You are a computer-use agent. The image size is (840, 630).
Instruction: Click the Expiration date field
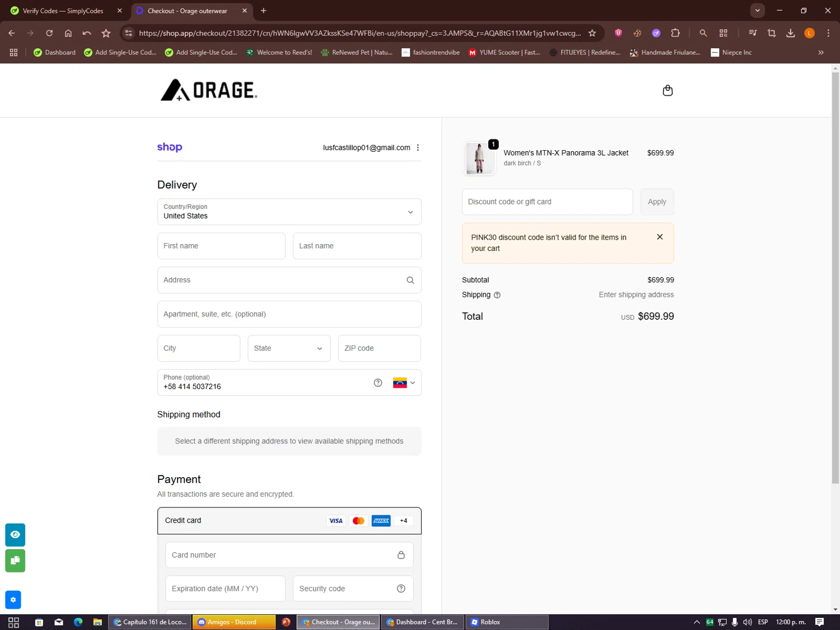tap(225, 589)
